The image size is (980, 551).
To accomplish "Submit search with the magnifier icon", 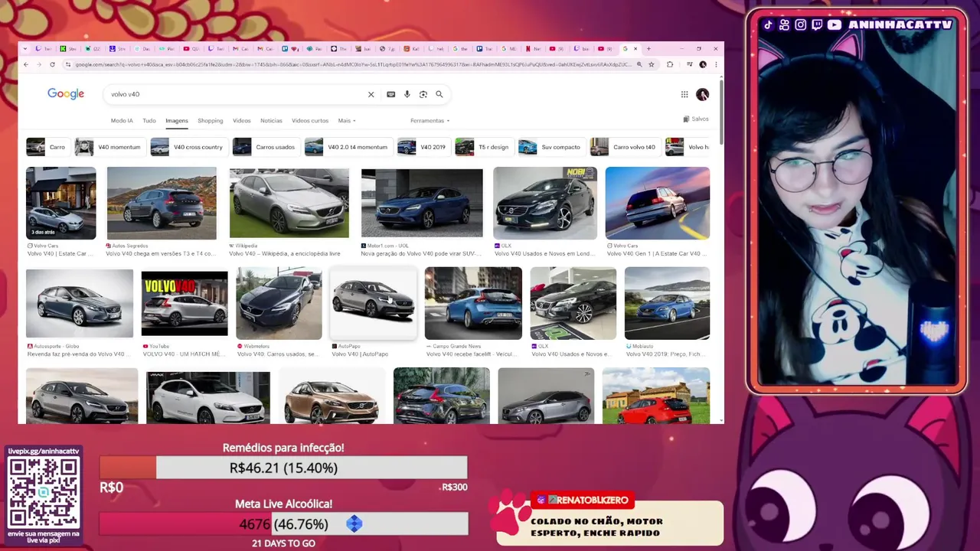I will pos(439,94).
